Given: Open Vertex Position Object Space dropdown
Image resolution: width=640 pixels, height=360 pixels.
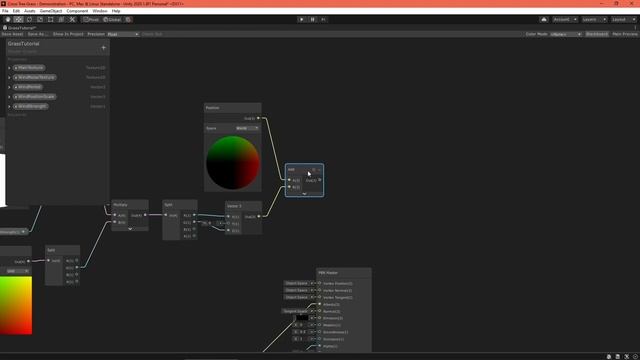Looking at the screenshot, I should [x=298, y=283].
